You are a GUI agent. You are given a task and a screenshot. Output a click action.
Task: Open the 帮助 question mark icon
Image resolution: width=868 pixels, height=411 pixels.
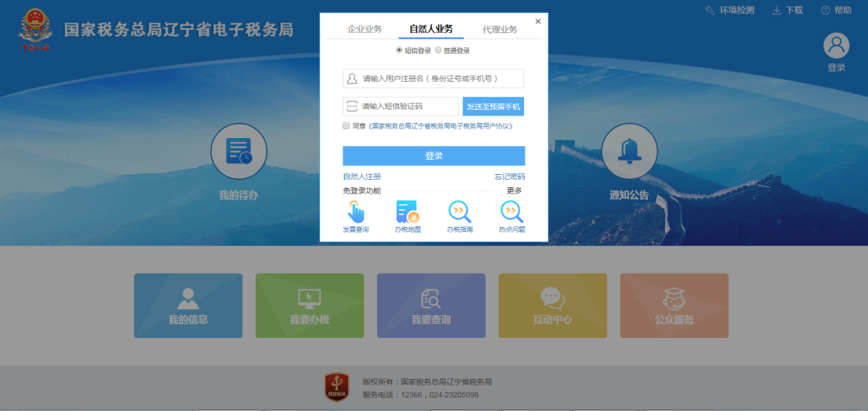(825, 10)
